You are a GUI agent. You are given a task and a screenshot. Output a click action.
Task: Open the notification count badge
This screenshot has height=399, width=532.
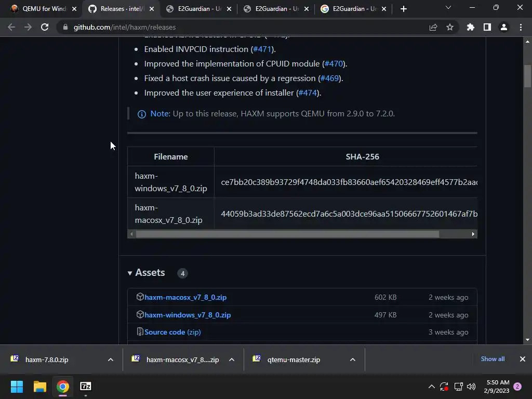(517, 387)
